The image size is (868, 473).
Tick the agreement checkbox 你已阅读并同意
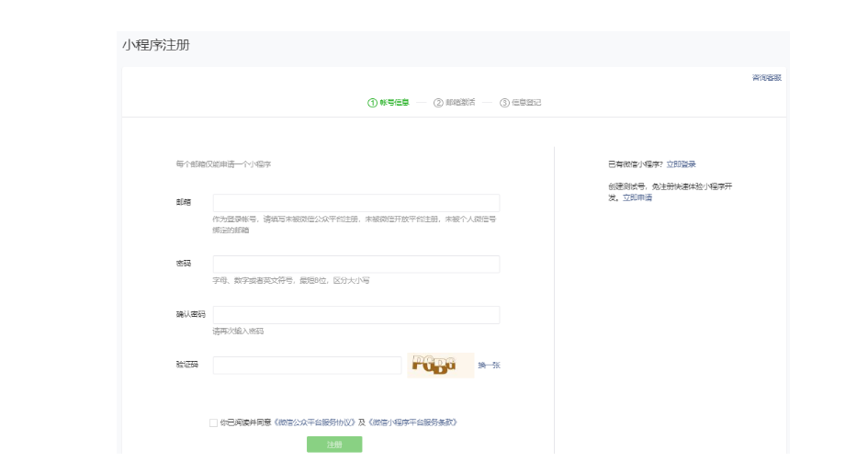(213, 422)
